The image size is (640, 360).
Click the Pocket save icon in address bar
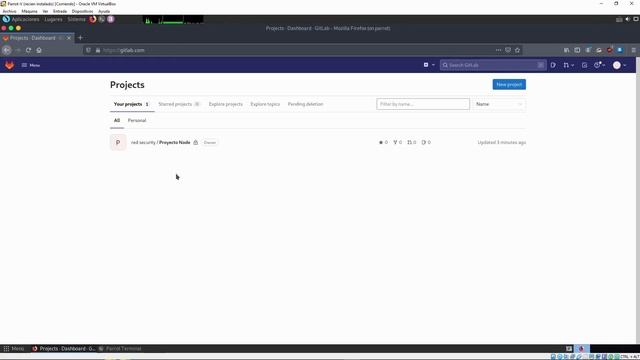point(508,50)
